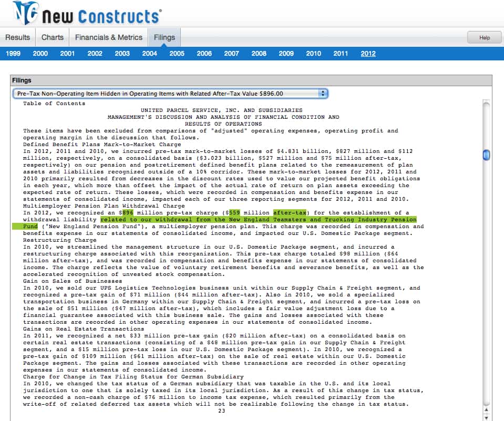Image resolution: width=504 pixels, height=421 pixels.
Task: Click the filing document scrollbar thumb
Action: point(486,155)
